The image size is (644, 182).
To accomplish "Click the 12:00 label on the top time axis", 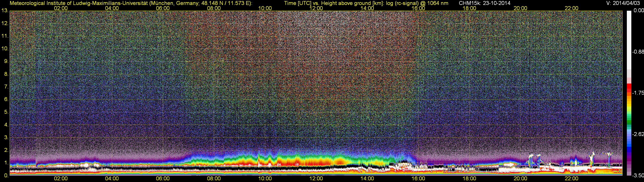I will pyautogui.click(x=316, y=8).
